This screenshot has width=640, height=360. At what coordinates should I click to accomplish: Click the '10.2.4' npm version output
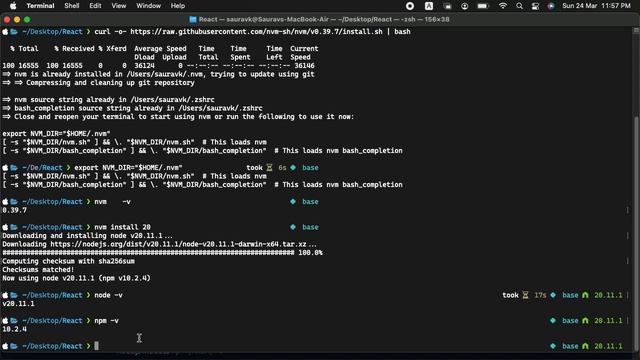[14, 329]
